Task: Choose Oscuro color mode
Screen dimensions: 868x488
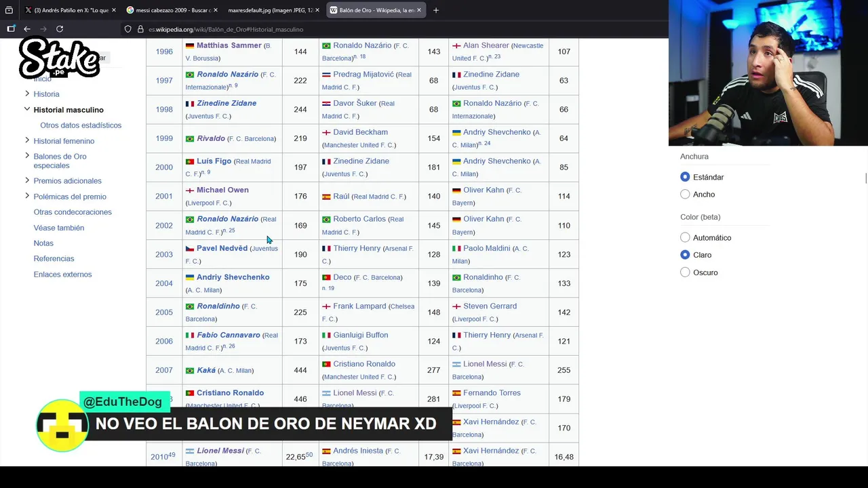Action: (685, 272)
